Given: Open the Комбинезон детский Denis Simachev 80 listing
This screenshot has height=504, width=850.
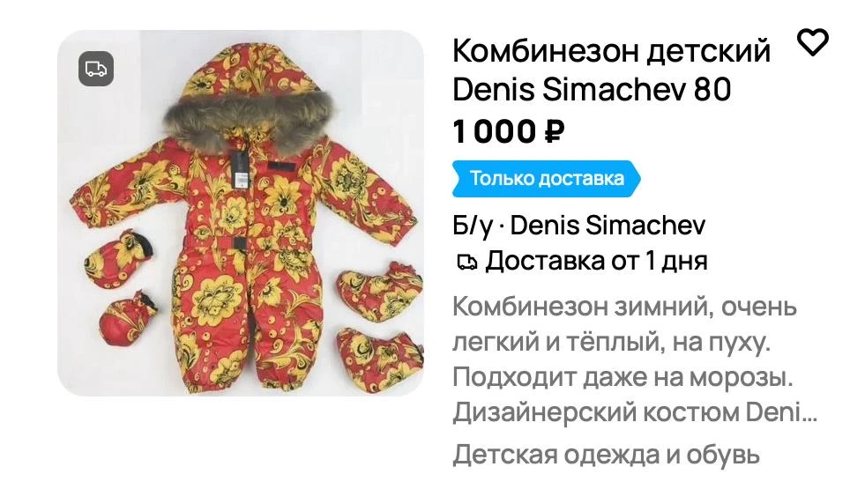Looking at the screenshot, I should tap(611, 70).
